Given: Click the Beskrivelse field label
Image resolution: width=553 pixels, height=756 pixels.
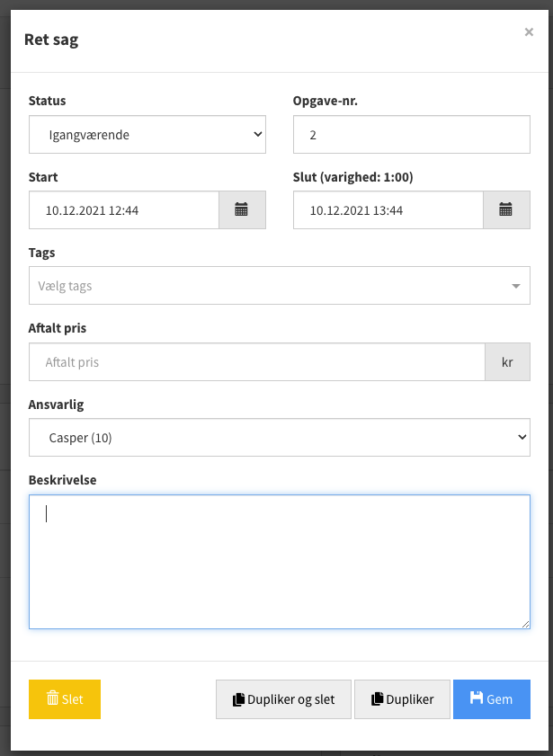Looking at the screenshot, I should 62,480.
